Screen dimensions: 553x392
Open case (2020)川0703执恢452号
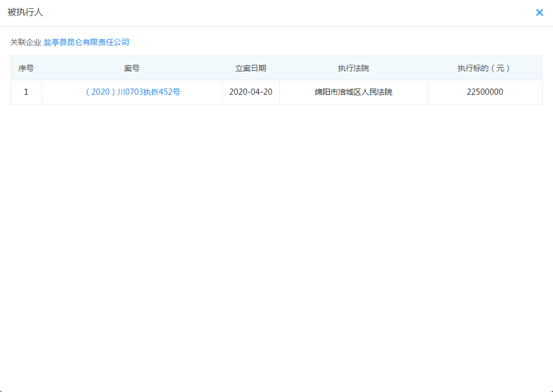(x=132, y=92)
